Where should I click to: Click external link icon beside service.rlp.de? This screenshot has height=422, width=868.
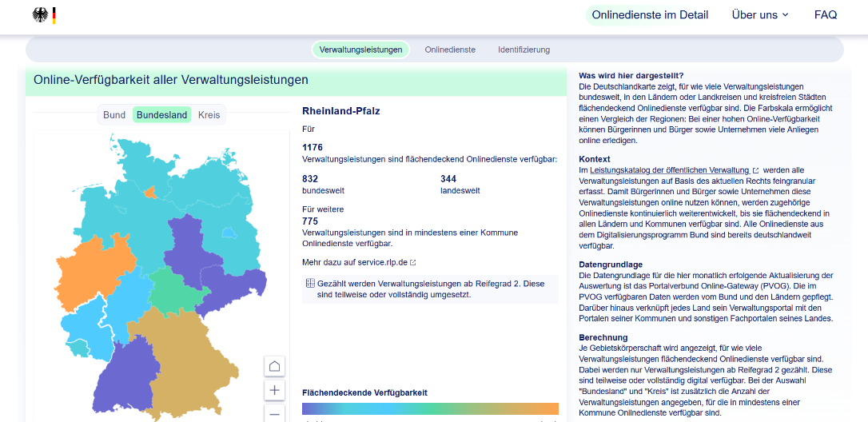pyautogui.click(x=413, y=262)
